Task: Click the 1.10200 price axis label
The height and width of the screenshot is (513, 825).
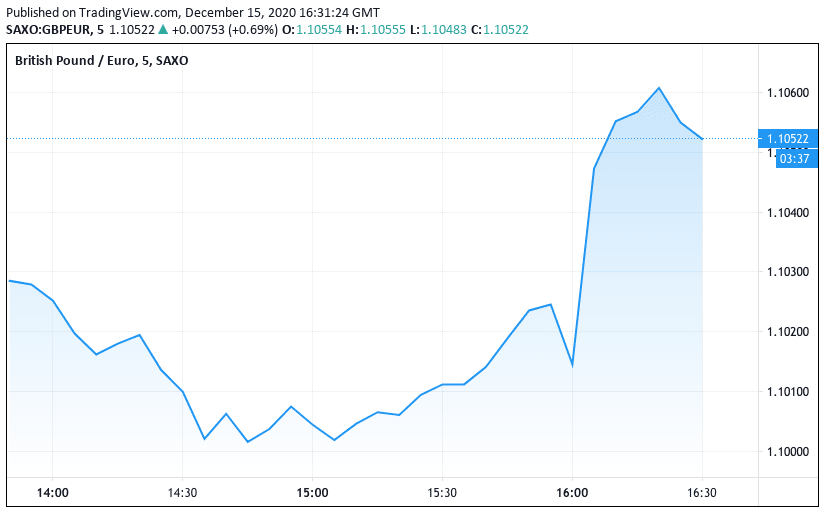Action: [788, 332]
